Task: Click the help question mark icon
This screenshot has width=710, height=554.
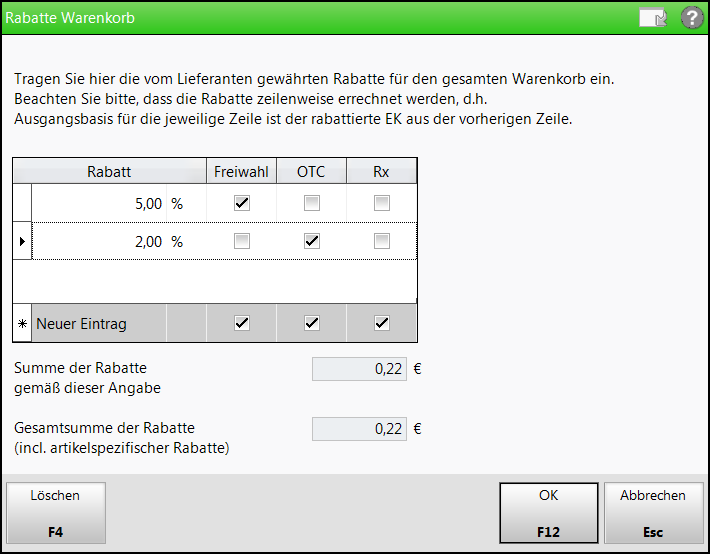Action: coord(691,17)
